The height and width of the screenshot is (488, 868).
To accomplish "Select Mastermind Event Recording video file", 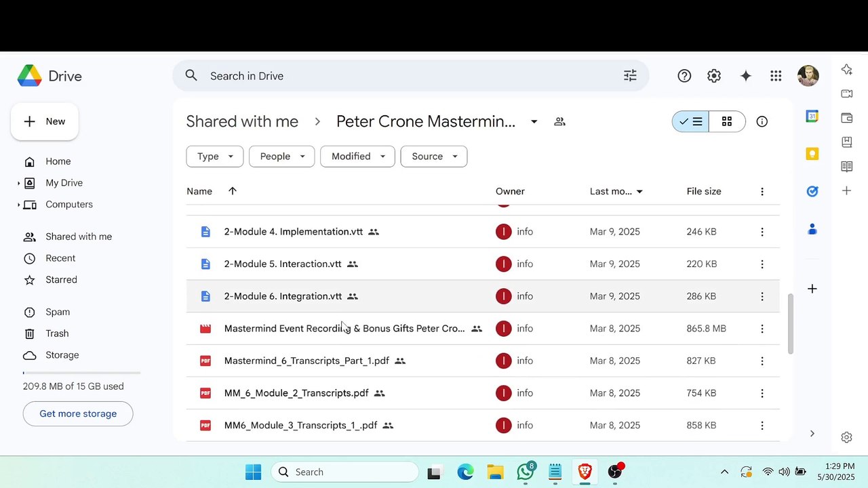I will [x=483, y=329].
